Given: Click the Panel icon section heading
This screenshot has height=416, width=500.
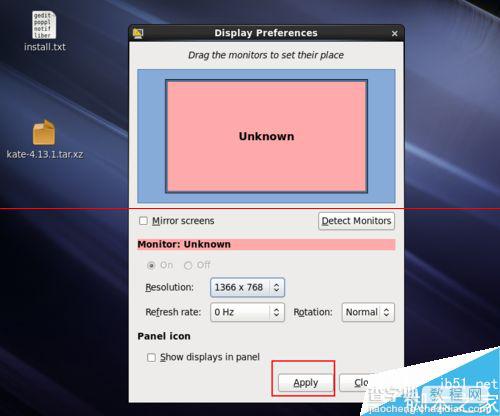Looking at the screenshot, I should tap(164, 336).
